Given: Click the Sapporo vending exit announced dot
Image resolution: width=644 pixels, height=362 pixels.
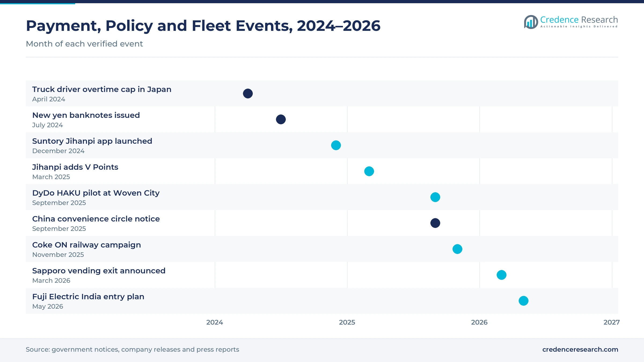Looking at the screenshot, I should coord(501,275).
